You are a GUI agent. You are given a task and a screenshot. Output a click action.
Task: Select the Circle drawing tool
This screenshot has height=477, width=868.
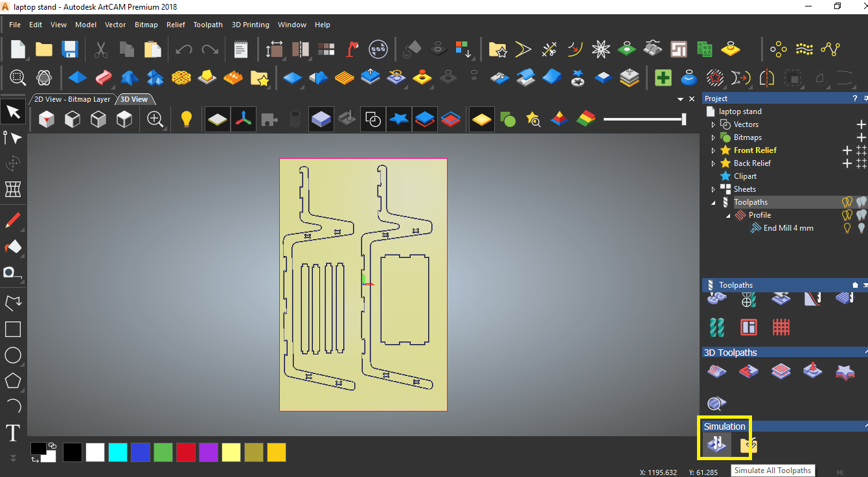click(x=13, y=355)
